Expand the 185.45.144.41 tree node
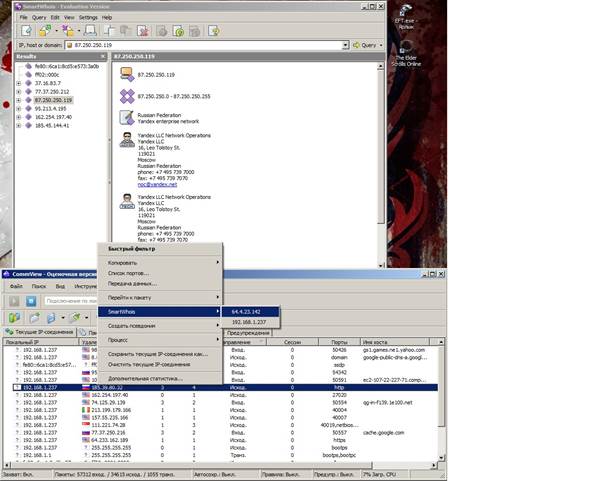The image size is (612, 481). click(x=18, y=126)
